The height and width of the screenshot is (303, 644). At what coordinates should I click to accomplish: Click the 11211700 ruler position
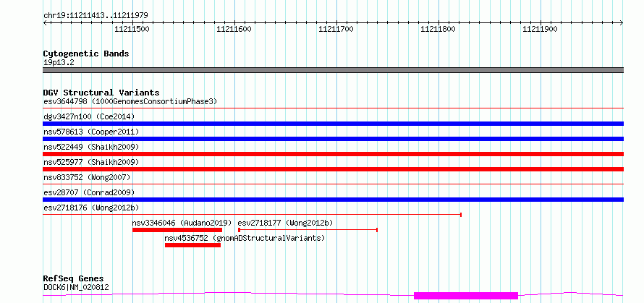(x=336, y=29)
